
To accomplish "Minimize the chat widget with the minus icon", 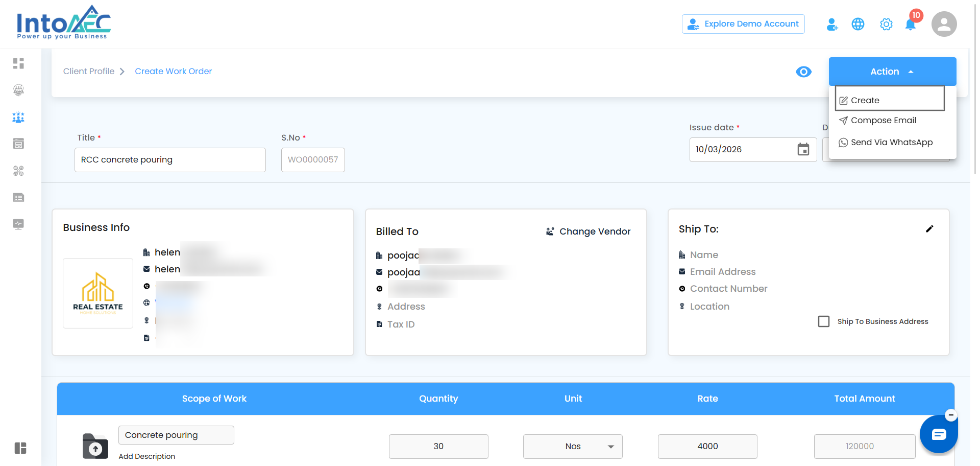I will (x=951, y=415).
